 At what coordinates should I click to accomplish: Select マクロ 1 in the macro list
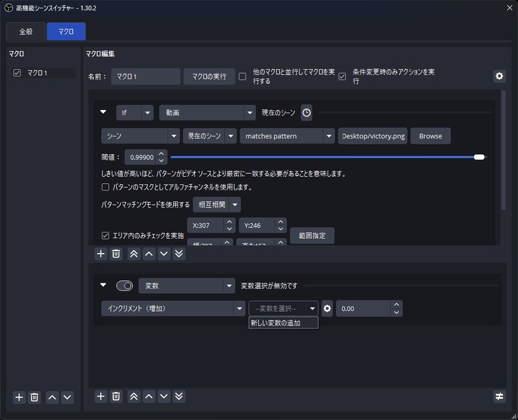44,72
